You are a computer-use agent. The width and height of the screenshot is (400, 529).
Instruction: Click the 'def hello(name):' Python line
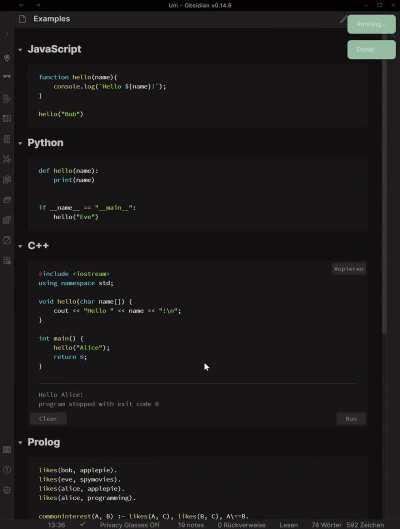[x=68, y=171]
